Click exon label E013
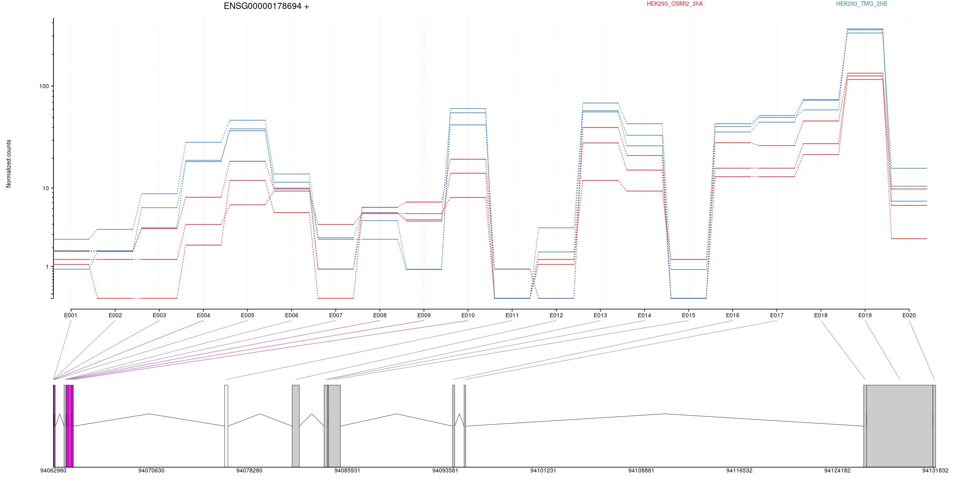980x490 pixels. click(x=600, y=315)
